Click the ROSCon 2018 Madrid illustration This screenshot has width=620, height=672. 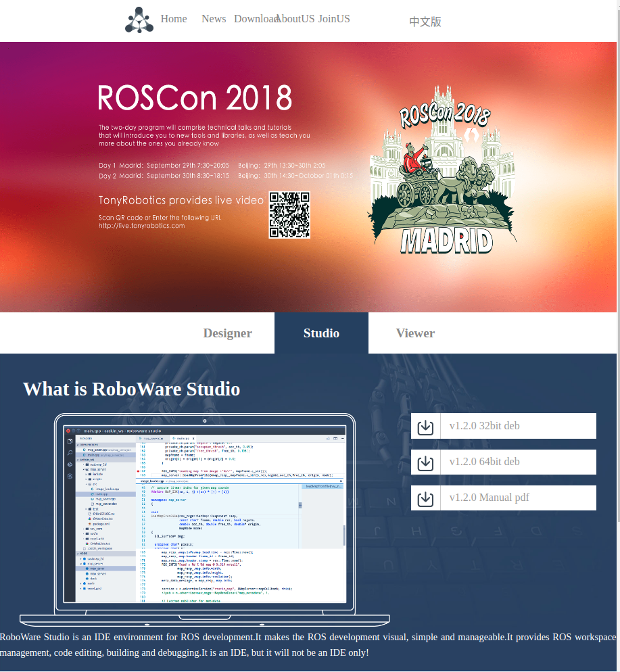(442, 169)
